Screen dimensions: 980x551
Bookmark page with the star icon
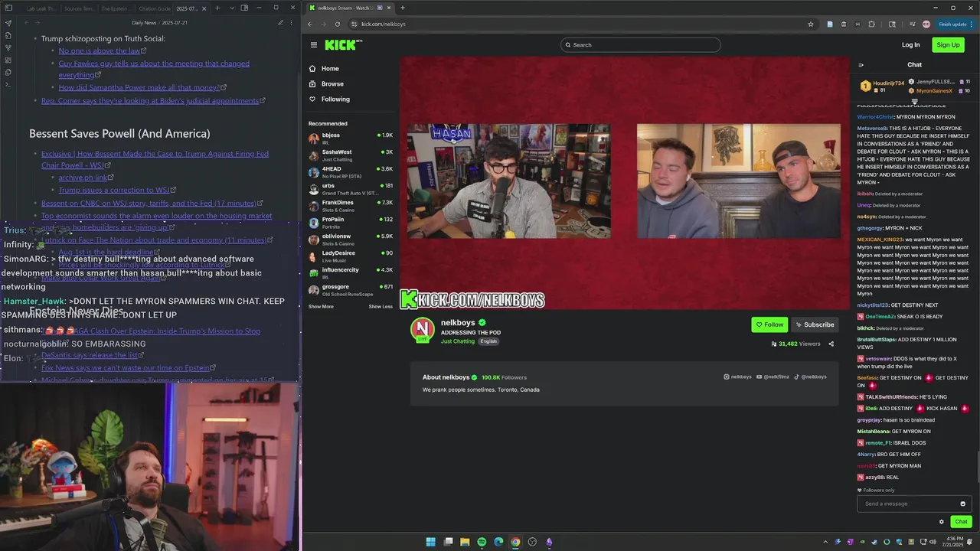(x=811, y=24)
